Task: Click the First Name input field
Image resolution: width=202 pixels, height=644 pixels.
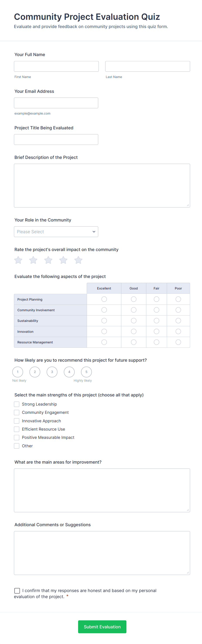Action: 56,67
